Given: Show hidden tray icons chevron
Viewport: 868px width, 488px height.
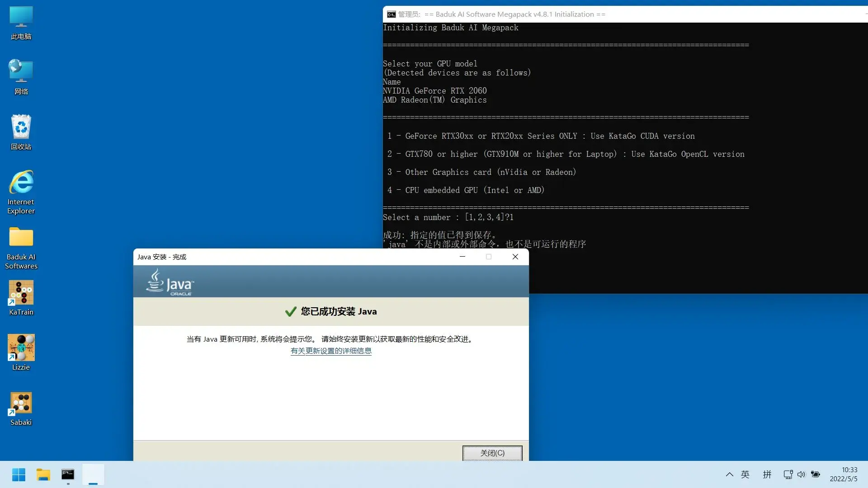Looking at the screenshot, I should [729, 474].
